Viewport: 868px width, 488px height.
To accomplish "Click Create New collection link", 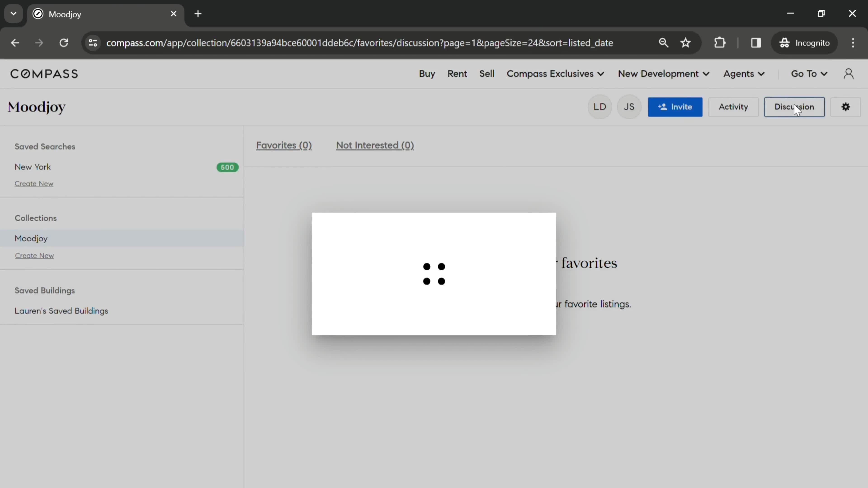I will (x=34, y=256).
